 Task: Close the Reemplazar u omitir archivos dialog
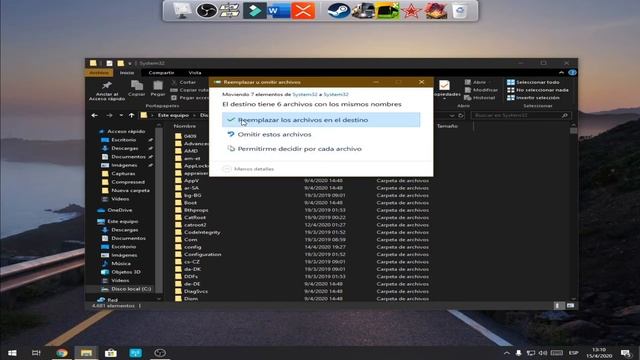coord(421,82)
